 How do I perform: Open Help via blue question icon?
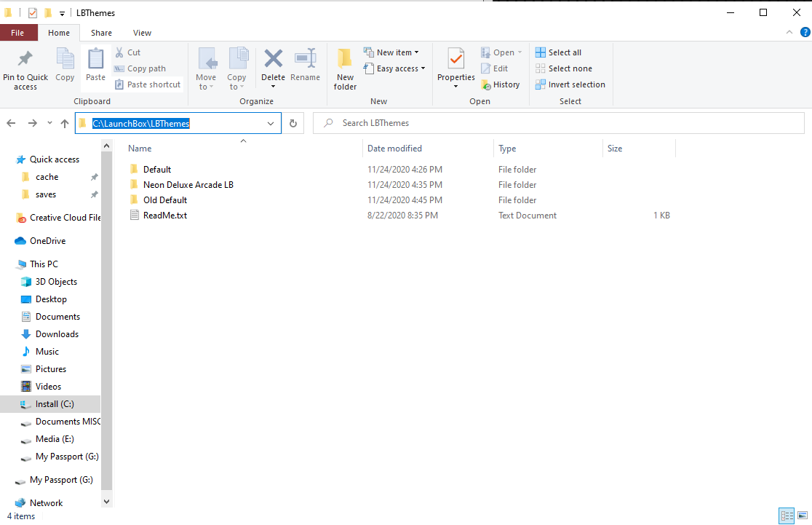805,32
